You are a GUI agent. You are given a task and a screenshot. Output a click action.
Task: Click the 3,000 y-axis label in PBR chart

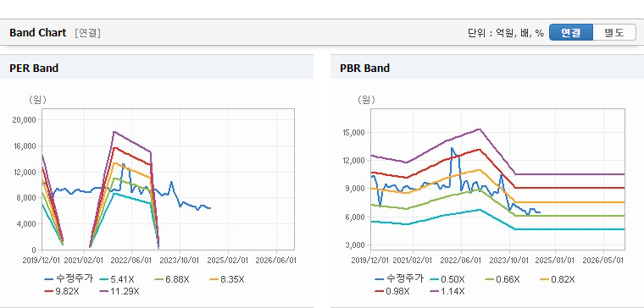pos(355,245)
